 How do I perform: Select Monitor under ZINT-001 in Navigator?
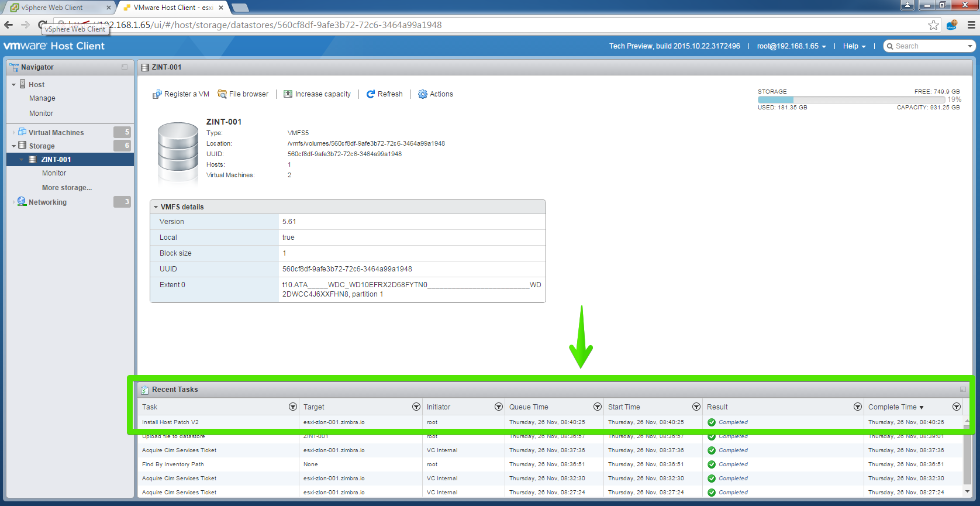pyautogui.click(x=54, y=173)
